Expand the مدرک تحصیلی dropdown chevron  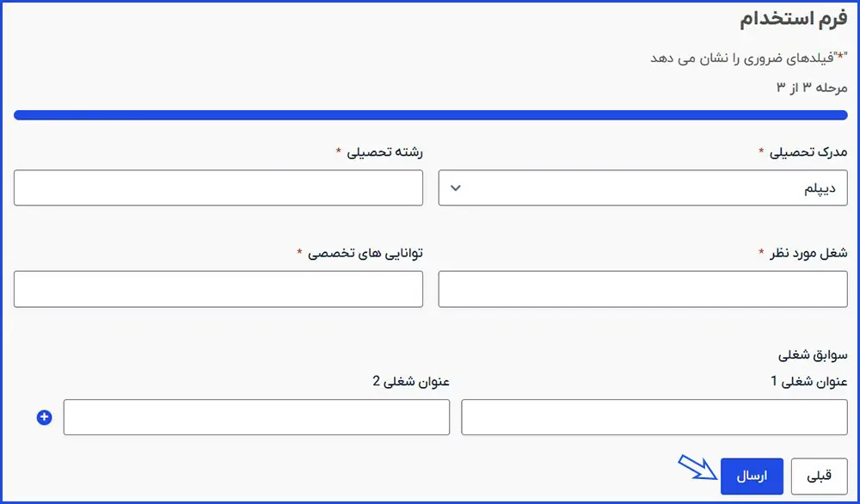(456, 187)
